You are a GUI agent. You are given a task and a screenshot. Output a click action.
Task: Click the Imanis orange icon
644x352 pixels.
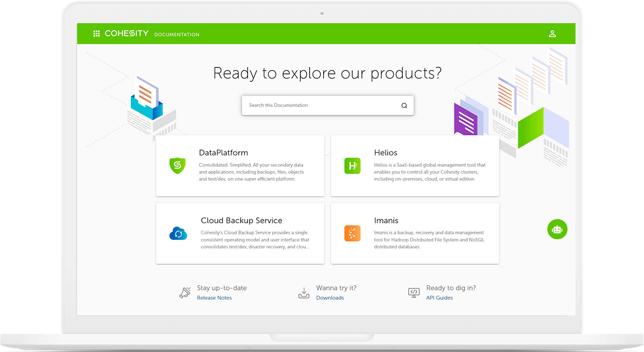tap(352, 233)
